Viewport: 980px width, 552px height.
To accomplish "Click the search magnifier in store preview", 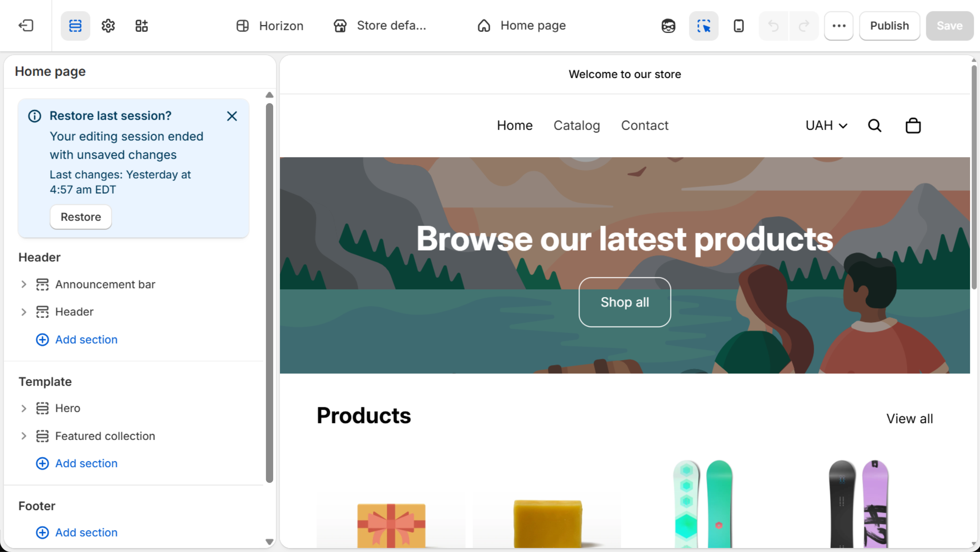I will coord(875,125).
